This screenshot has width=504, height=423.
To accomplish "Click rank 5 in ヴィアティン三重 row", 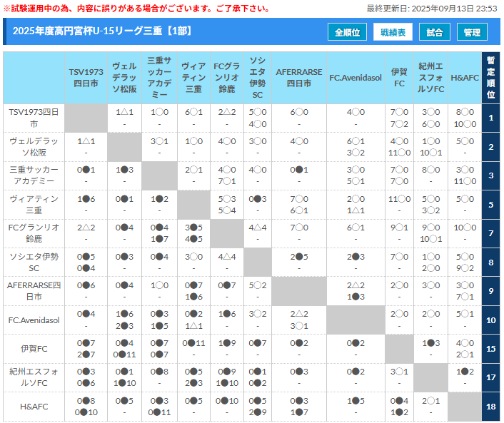I will [x=491, y=205].
